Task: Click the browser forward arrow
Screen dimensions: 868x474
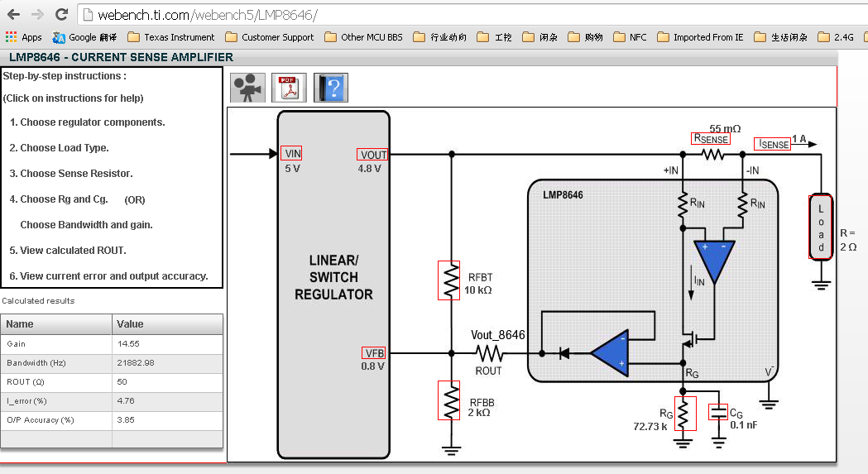Action: click(x=37, y=14)
